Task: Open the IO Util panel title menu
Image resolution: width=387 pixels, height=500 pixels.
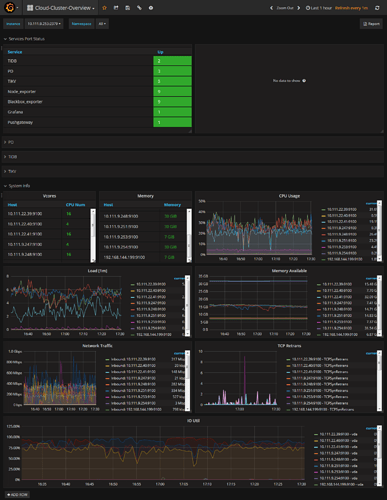Action: click(x=193, y=421)
